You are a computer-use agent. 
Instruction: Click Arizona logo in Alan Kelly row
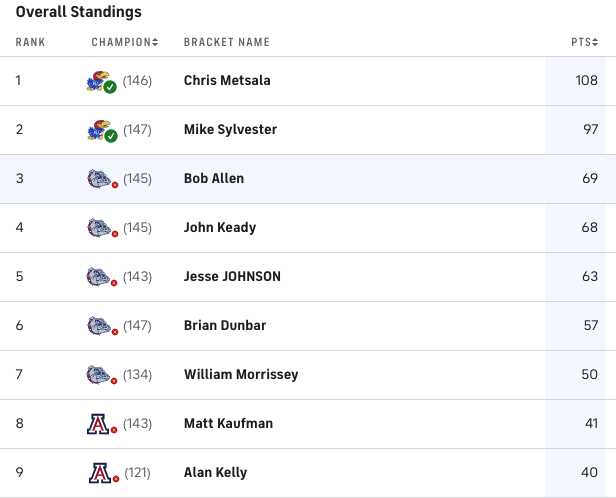(100, 473)
